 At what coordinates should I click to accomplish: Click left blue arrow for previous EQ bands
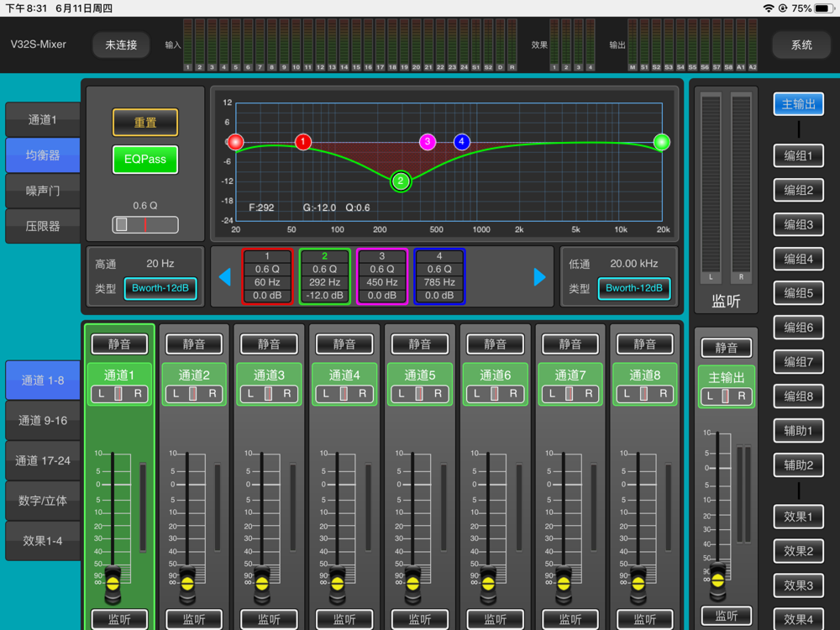click(224, 276)
